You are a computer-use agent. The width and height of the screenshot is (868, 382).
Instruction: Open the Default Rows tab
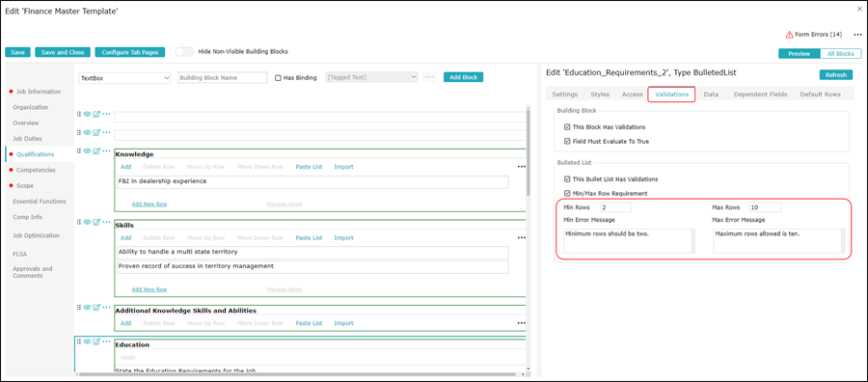coord(820,95)
